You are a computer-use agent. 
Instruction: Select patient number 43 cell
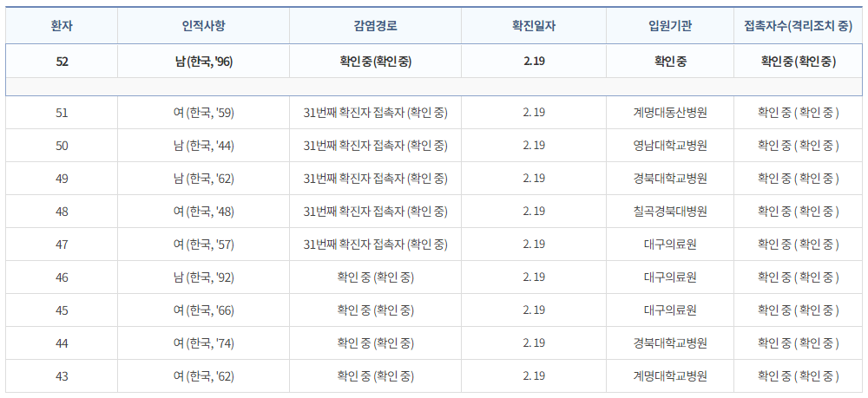62,376
